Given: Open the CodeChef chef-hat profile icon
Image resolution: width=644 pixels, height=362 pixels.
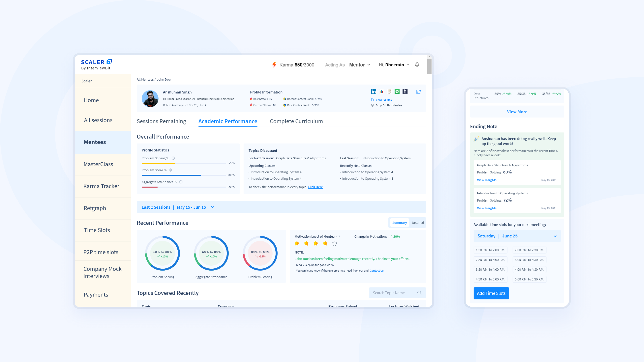Looking at the screenshot, I should click(x=389, y=92).
